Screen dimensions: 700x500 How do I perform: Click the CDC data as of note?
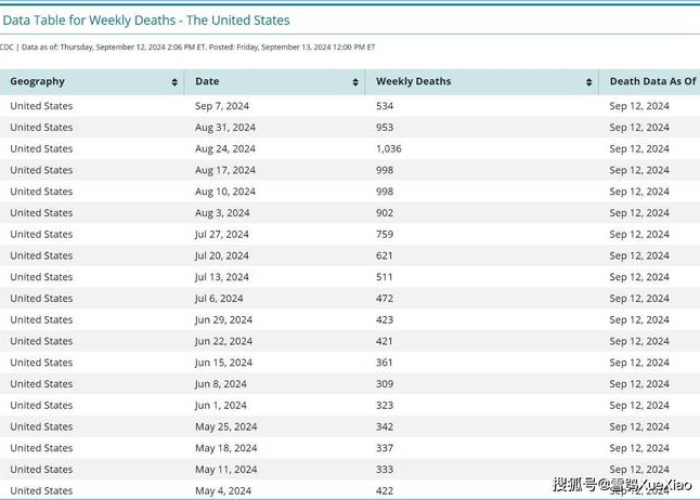(187, 47)
